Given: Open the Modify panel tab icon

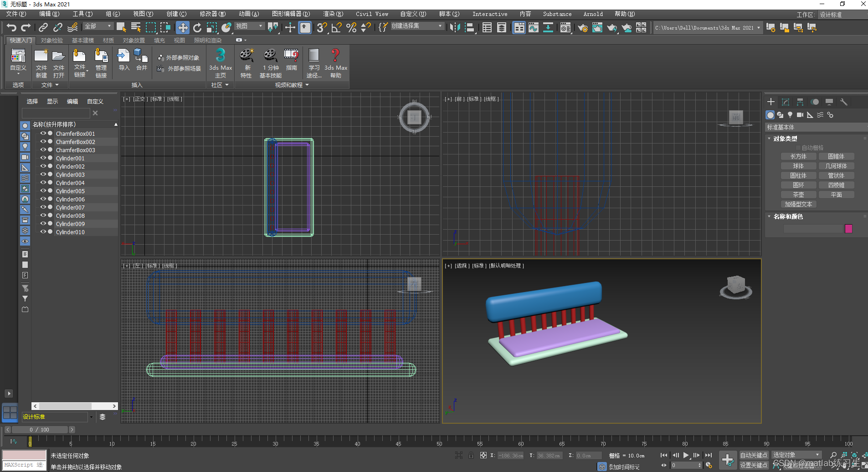Looking at the screenshot, I should (x=786, y=102).
